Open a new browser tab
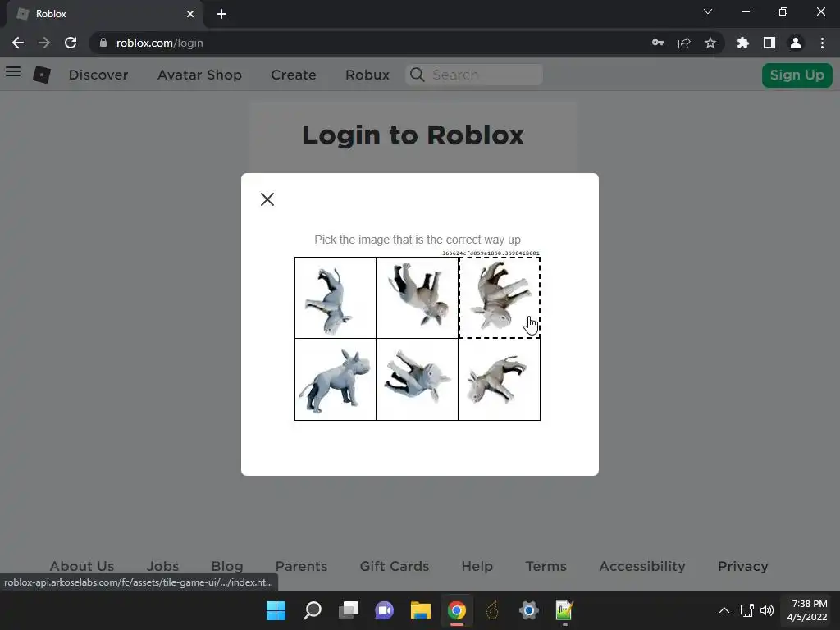 [x=221, y=14]
